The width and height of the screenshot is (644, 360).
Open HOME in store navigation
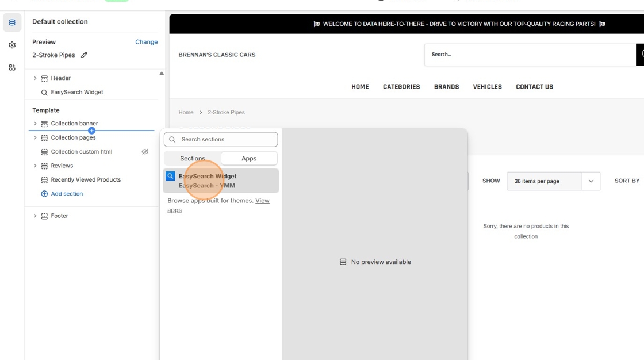(x=360, y=87)
